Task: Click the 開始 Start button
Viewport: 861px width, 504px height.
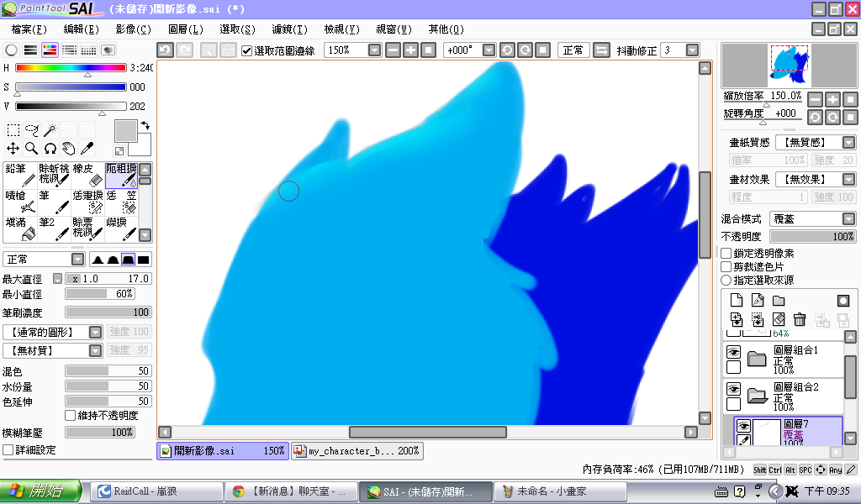Action: [x=40, y=491]
